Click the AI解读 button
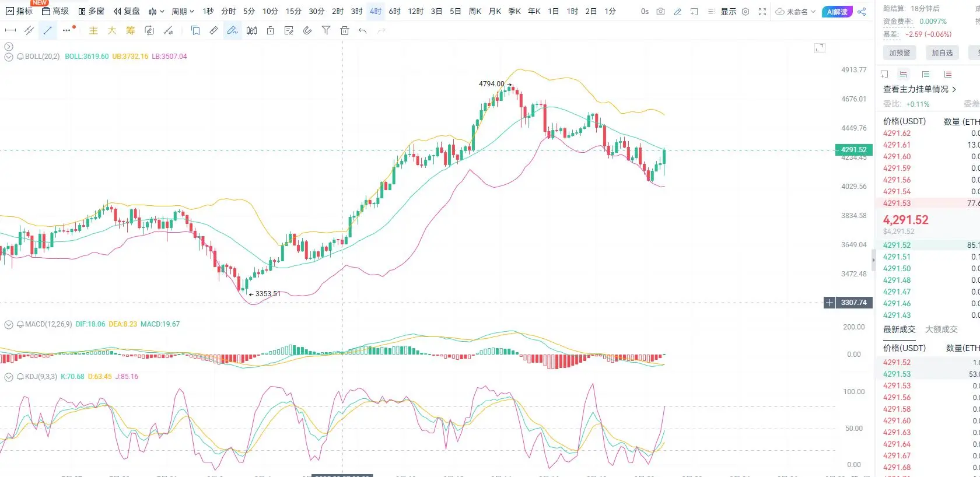This screenshot has height=477, width=980. (x=837, y=12)
